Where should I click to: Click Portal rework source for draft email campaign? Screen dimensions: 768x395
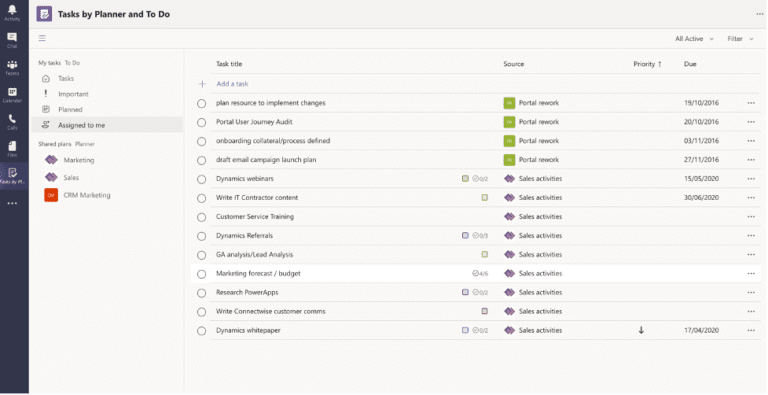[539, 160]
